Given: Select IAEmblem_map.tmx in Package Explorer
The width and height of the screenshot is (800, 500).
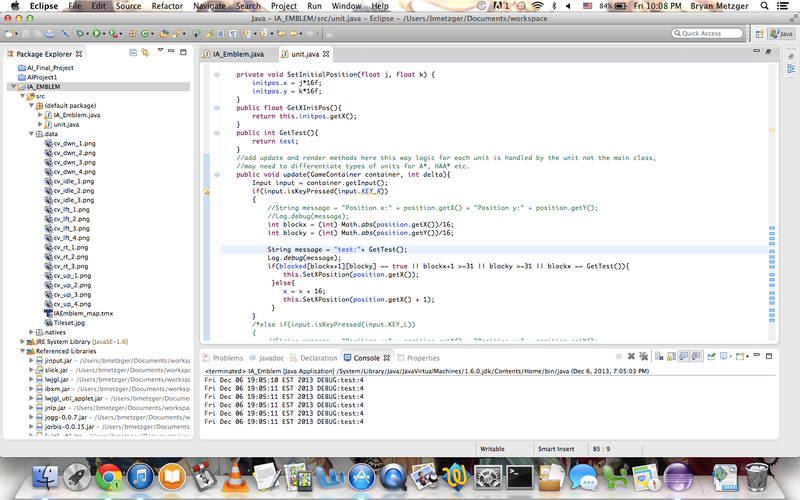Looking at the screenshot, I should click(79, 313).
